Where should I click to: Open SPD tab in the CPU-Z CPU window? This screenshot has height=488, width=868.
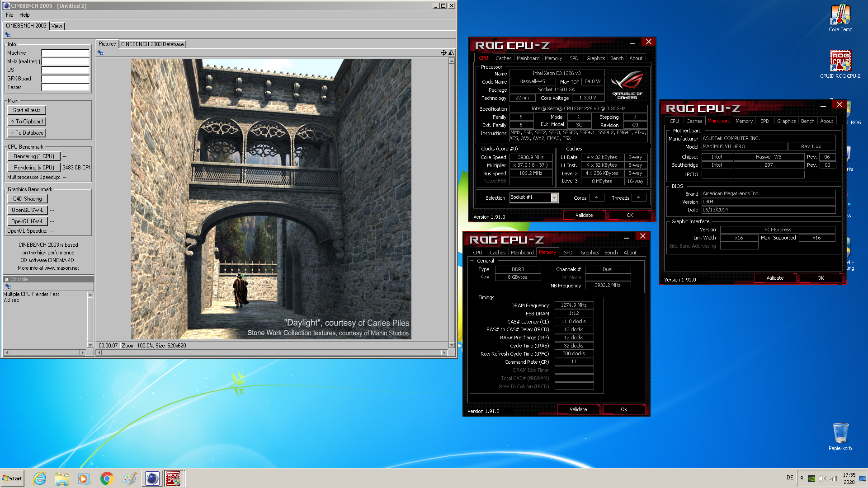(x=574, y=58)
